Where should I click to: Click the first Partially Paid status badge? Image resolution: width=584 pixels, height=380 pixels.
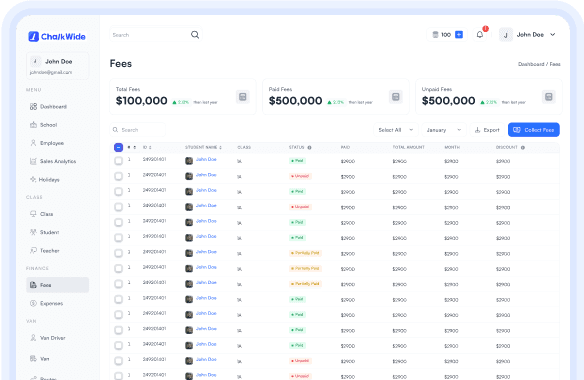tap(305, 253)
